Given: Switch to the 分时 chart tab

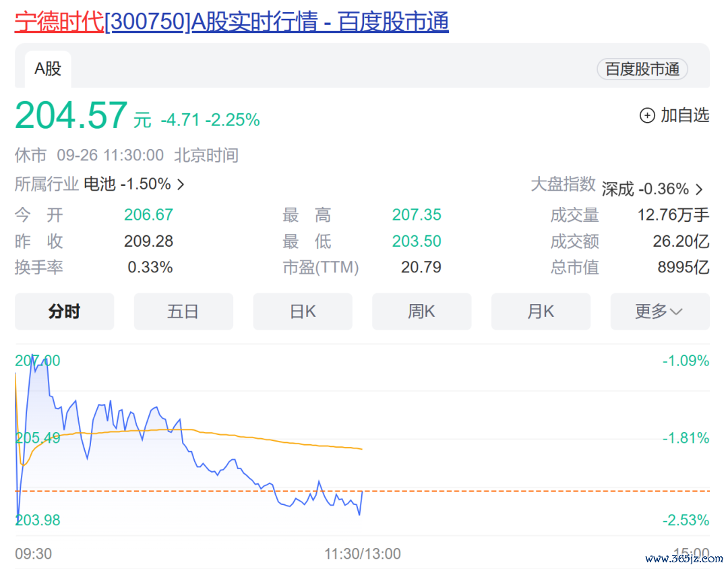Looking at the screenshot, I should point(64,311).
